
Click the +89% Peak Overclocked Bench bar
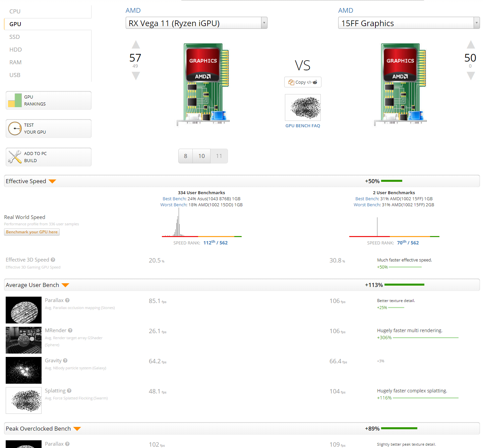pyautogui.click(x=399, y=429)
